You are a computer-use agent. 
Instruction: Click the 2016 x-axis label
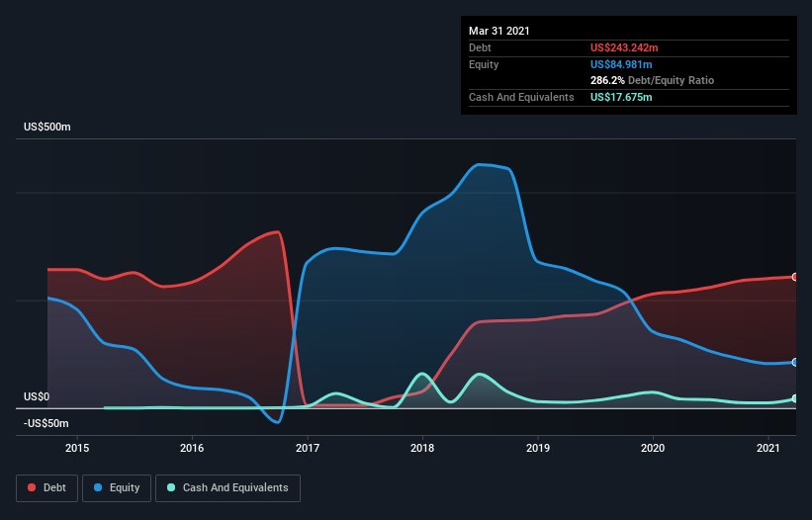point(192,448)
